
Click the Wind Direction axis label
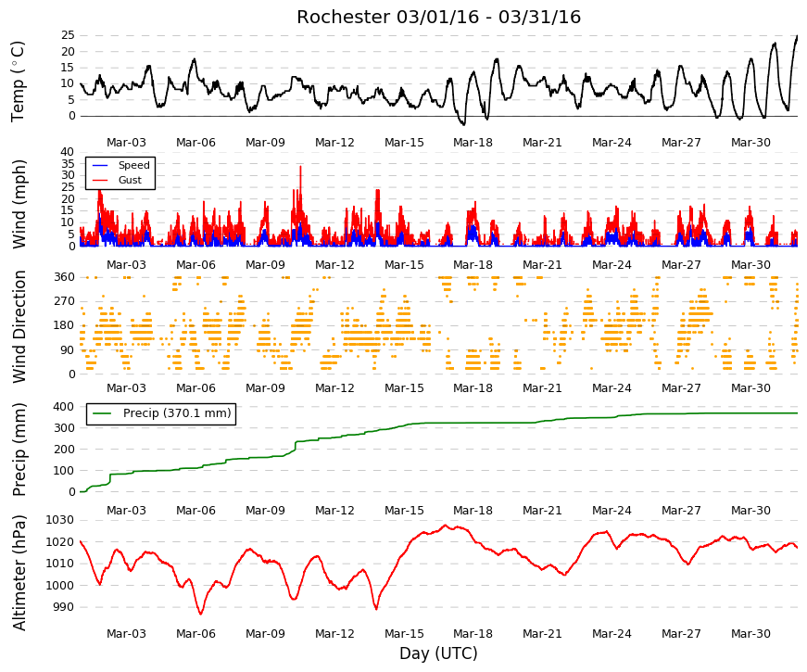tap(19, 326)
